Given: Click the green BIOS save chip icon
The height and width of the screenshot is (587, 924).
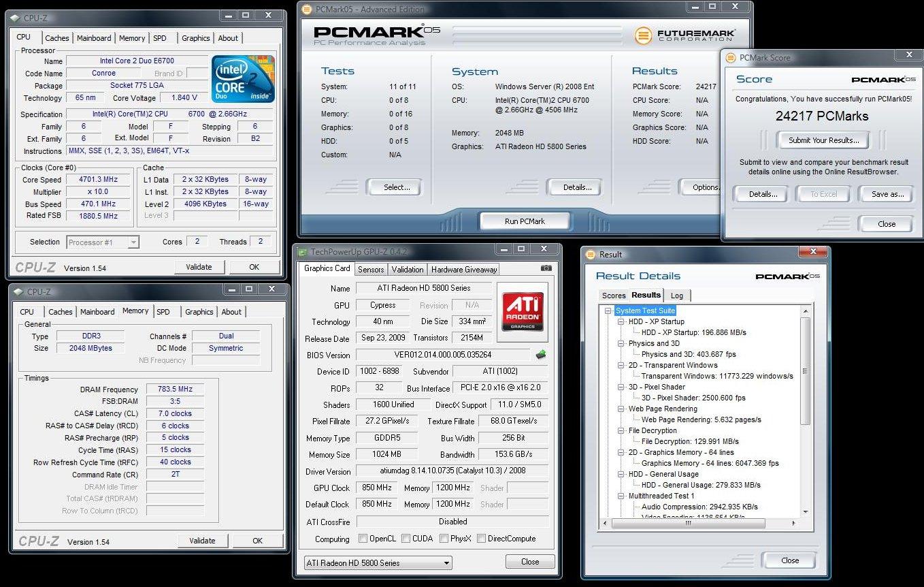Looking at the screenshot, I should pos(542,354).
